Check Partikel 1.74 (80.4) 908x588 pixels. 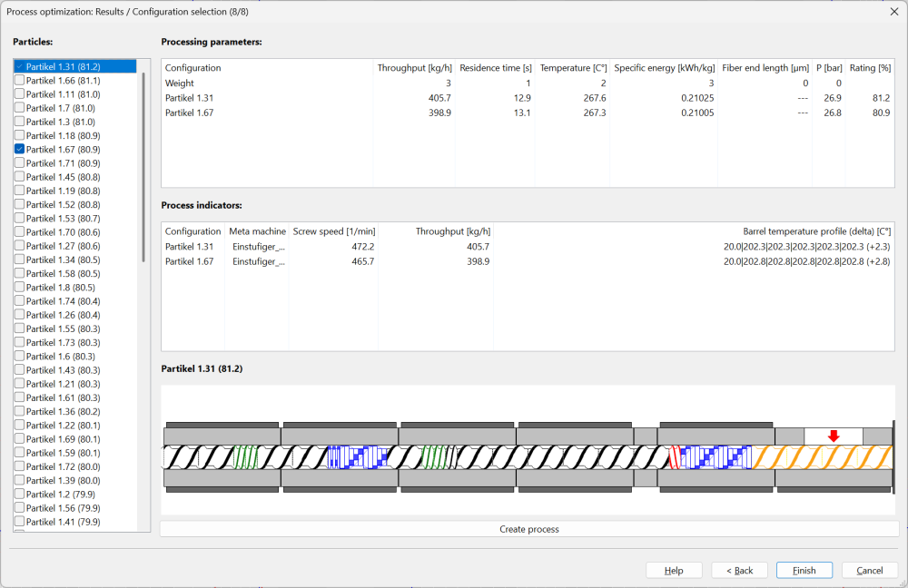20,301
